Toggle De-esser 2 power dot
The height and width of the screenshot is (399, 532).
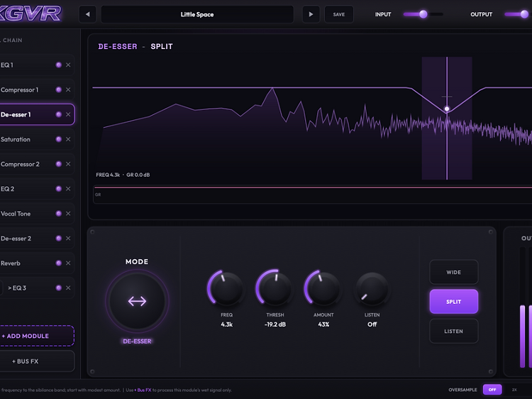[x=59, y=239]
